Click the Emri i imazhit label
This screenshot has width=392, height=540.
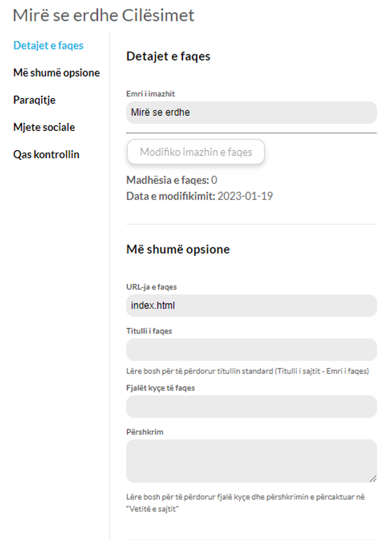[x=151, y=94]
